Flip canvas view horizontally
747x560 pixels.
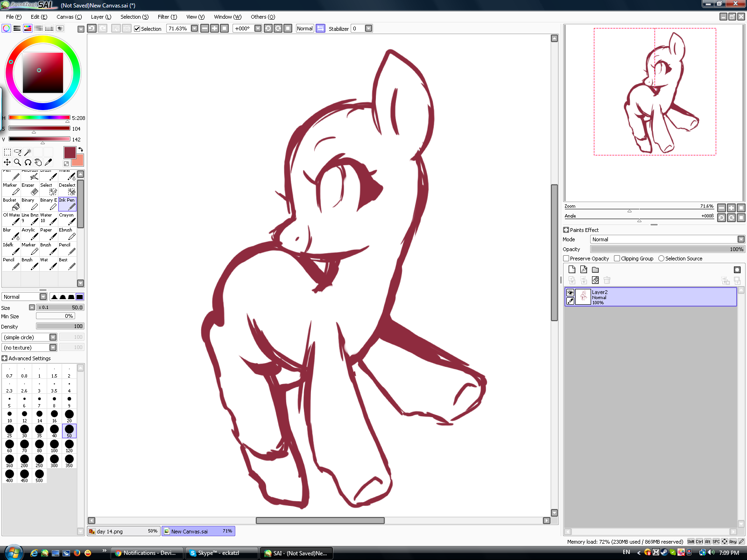[320, 28]
